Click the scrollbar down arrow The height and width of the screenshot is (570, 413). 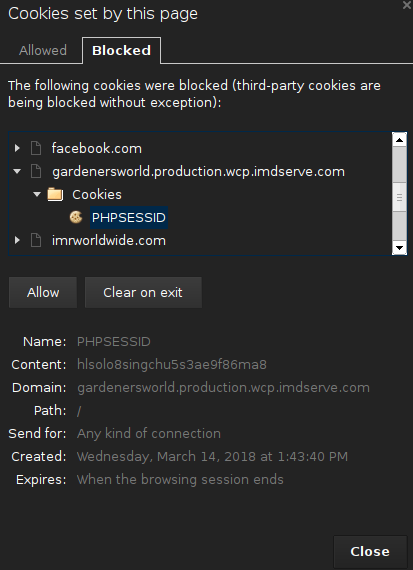[x=400, y=248]
